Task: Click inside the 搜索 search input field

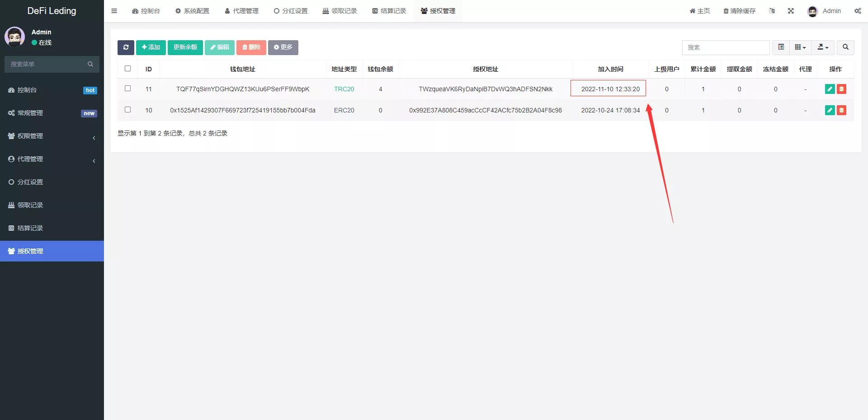Action: tap(726, 47)
